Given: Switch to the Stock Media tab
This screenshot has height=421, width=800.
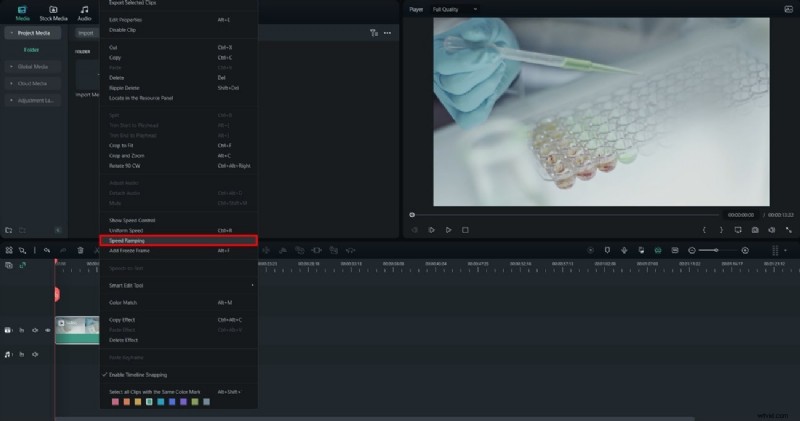Looking at the screenshot, I should [54, 12].
